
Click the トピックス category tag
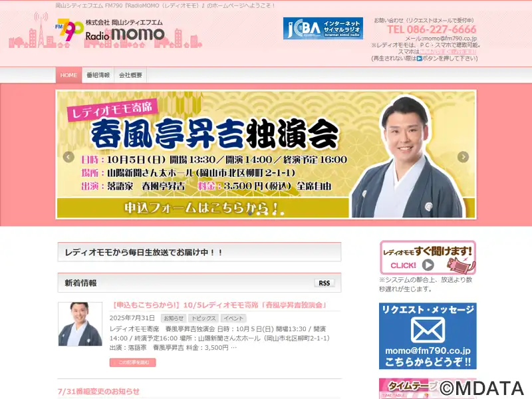pos(203,319)
